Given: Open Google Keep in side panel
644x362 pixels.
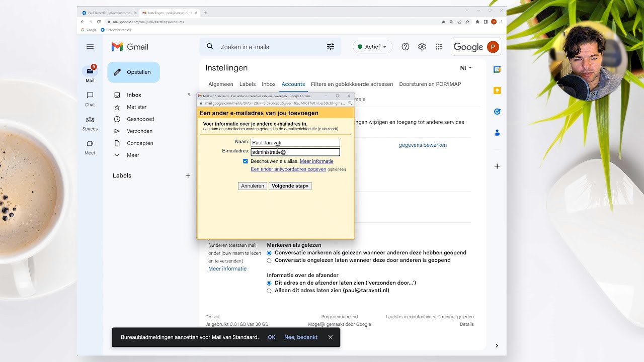Looking at the screenshot, I should click(497, 90).
